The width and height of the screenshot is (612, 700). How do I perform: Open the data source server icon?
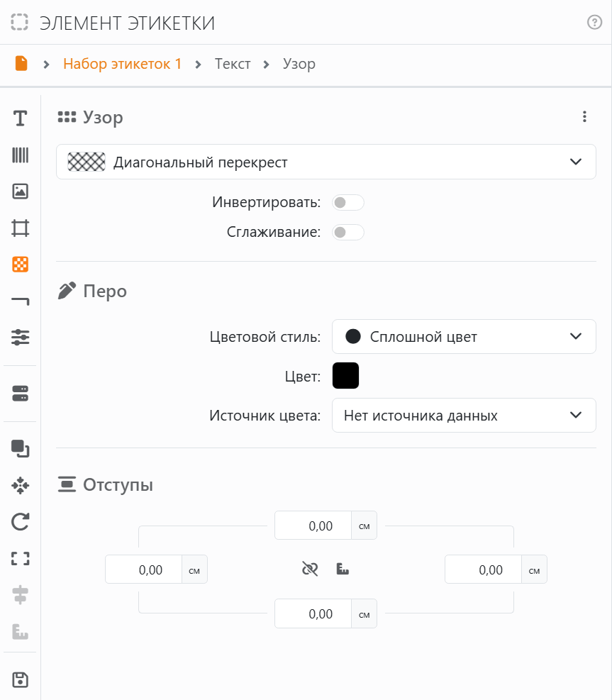[x=20, y=394]
